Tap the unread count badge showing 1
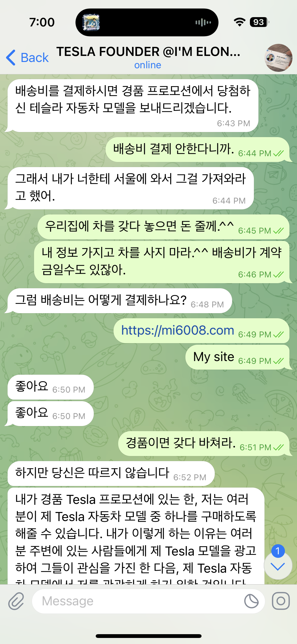The width and height of the screenshot is (297, 644). coord(278,551)
